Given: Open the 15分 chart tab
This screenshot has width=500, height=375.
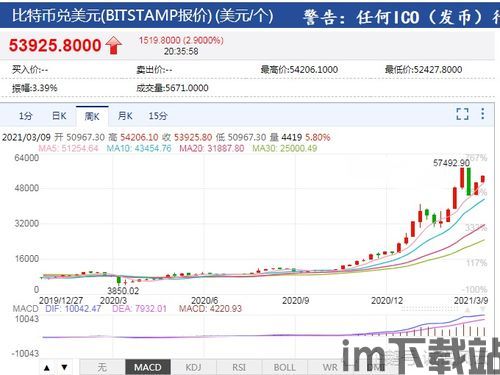Looking at the screenshot, I should [x=158, y=116].
